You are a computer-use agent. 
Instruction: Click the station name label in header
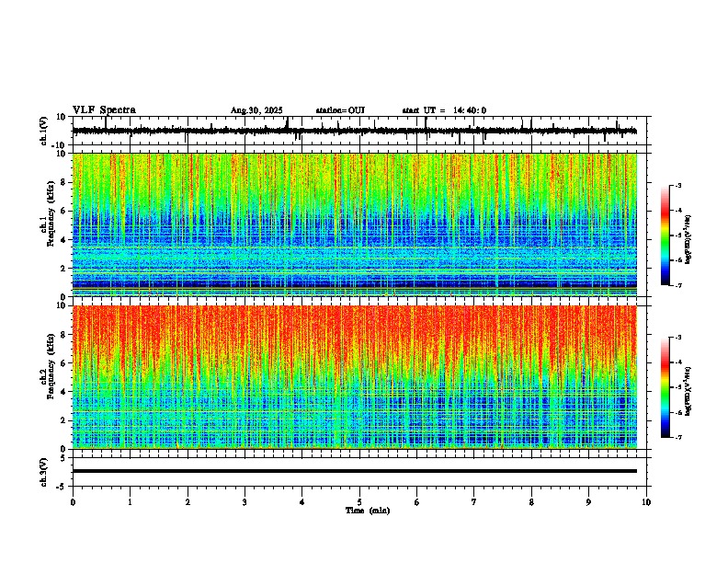click(340, 110)
